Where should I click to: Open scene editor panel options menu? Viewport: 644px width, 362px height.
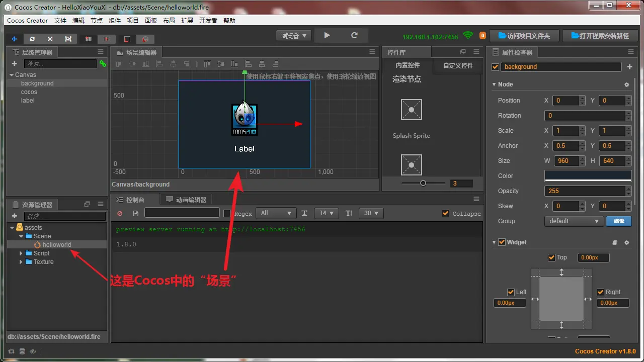(372, 52)
